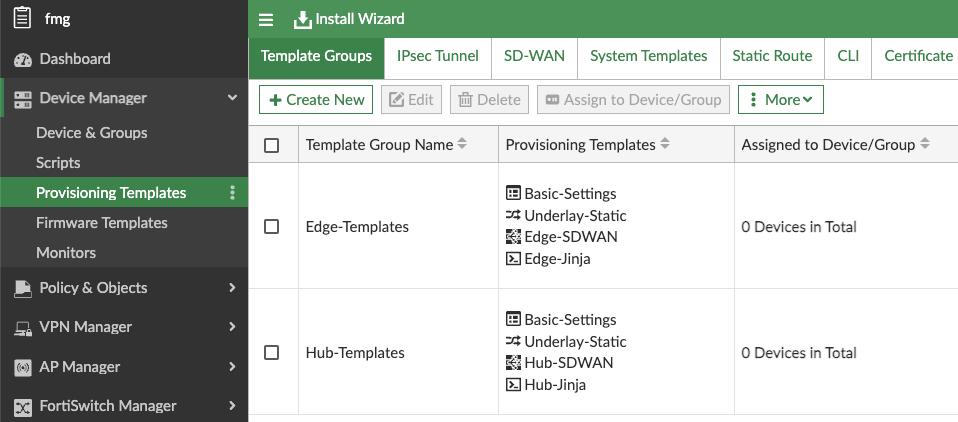Click the Hub-SDWAN template icon
This screenshot has width=958, height=422.
coord(513,362)
